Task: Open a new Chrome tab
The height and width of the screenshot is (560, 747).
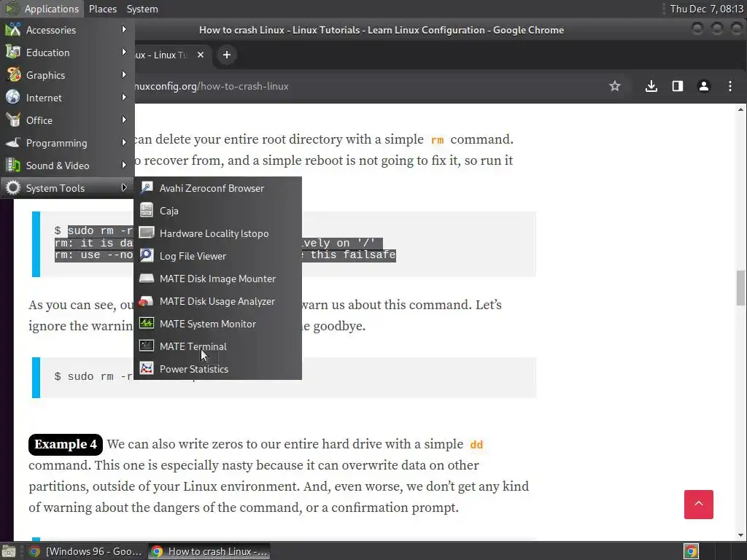Action: [x=227, y=55]
